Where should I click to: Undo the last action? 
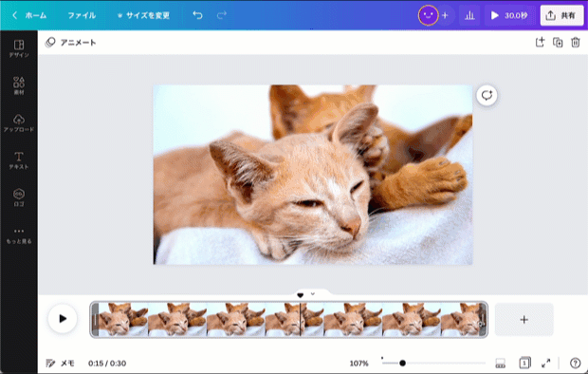point(197,15)
